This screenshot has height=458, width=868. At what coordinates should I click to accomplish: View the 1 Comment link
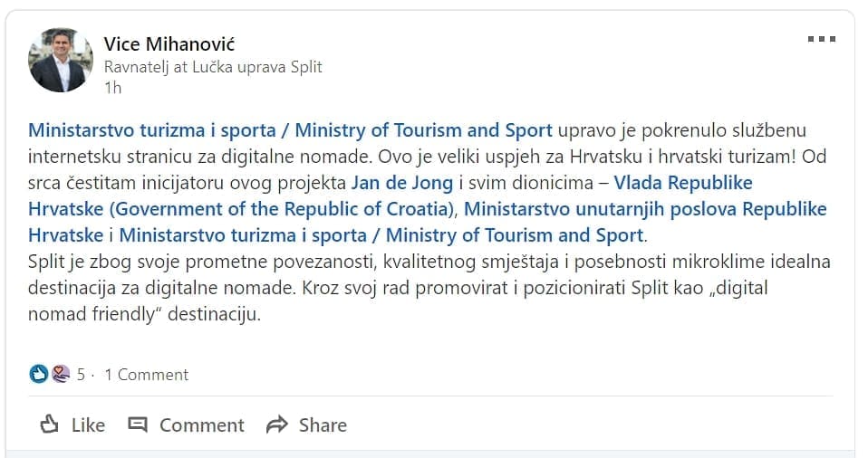coord(147,375)
